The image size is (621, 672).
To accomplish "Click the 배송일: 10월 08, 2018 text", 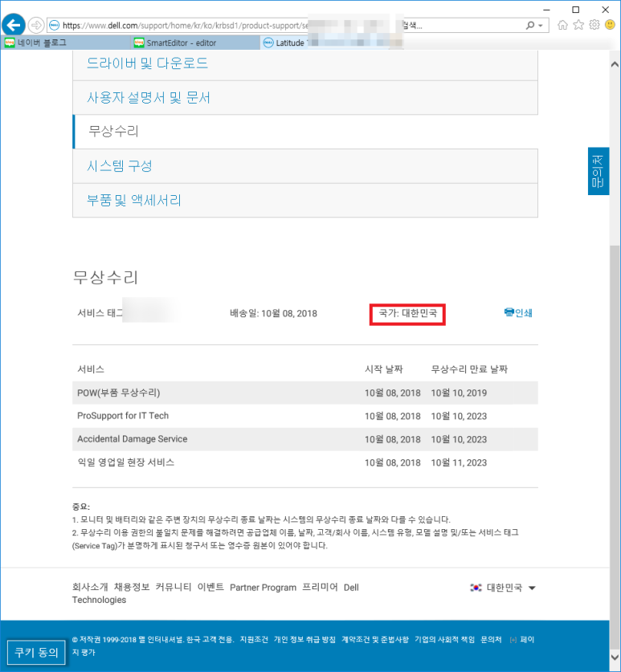I will click(274, 313).
